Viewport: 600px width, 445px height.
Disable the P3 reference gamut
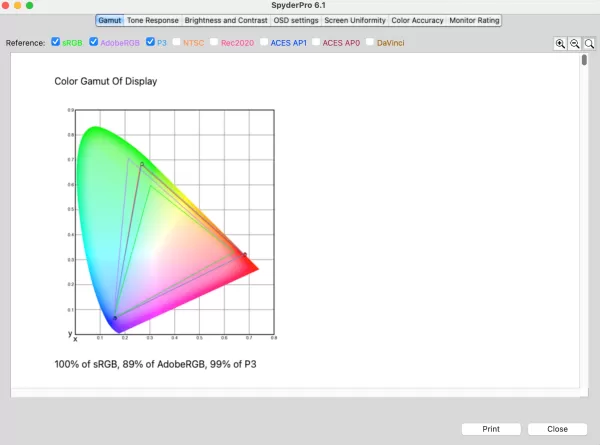coord(150,43)
